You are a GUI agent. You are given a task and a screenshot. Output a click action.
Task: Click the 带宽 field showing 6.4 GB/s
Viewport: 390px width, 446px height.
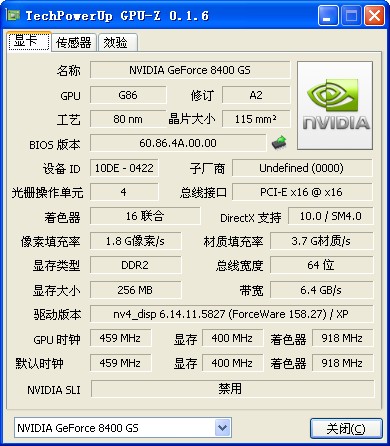(322, 290)
